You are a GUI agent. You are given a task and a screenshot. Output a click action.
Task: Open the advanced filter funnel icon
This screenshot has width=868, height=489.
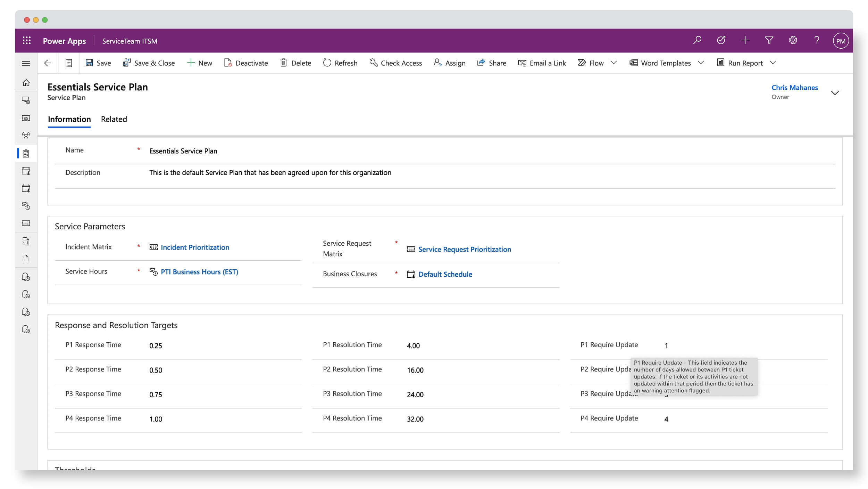click(769, 40)
